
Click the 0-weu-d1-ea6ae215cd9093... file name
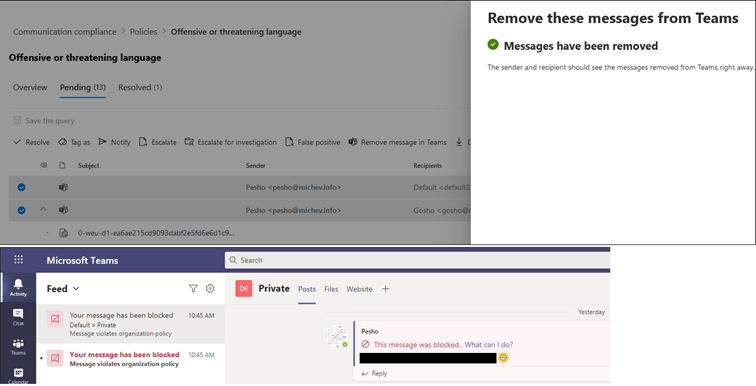click(156, 233)
